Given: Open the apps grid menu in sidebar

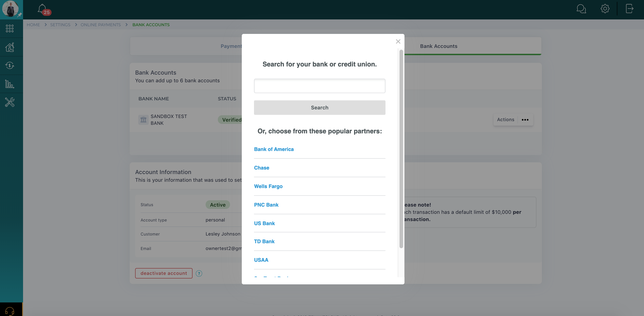Looking at the screenshot, I should click(10, 28).
